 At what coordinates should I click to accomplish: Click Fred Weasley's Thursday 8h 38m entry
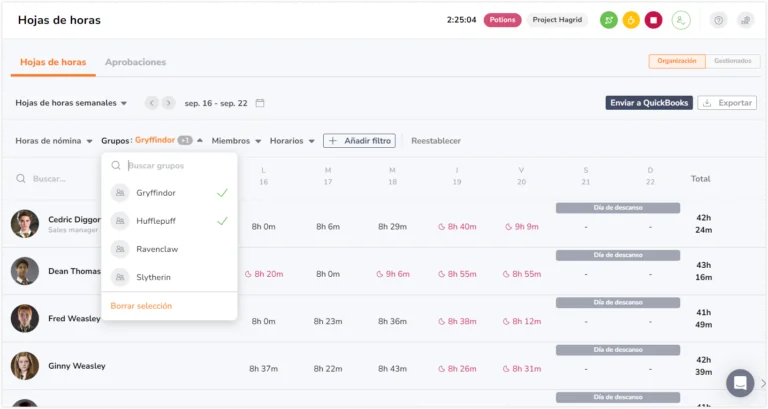457,321
